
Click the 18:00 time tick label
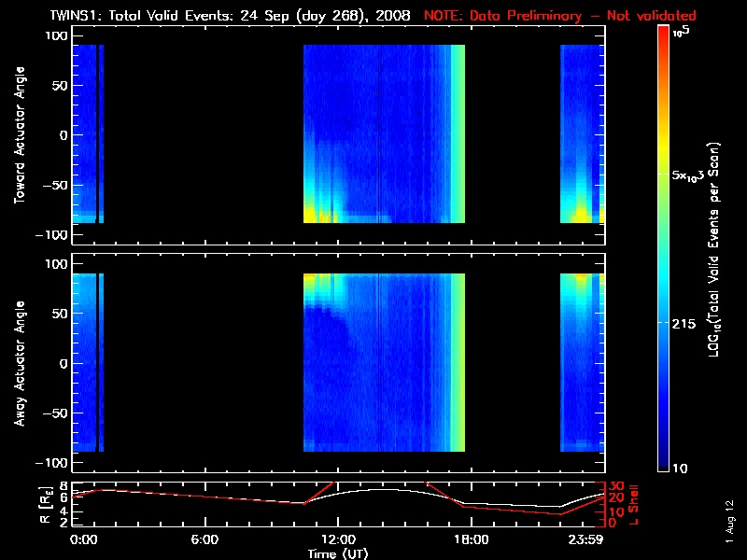471,539
